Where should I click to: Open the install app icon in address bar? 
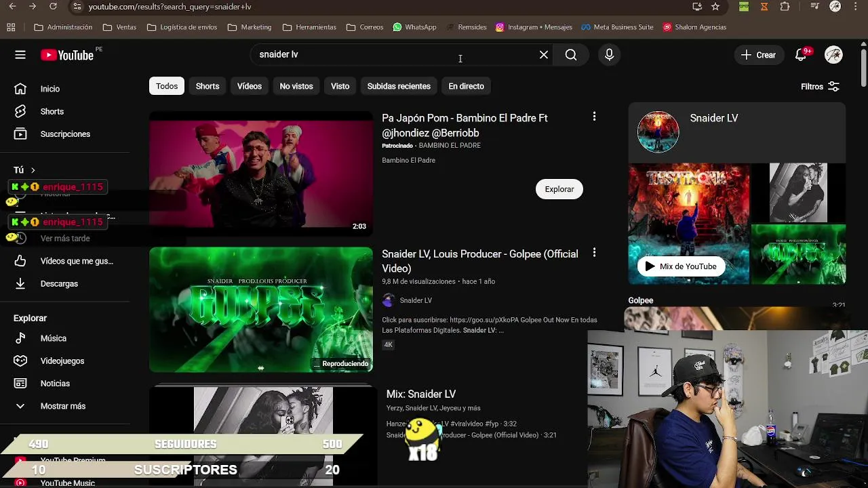click(697, 7)
